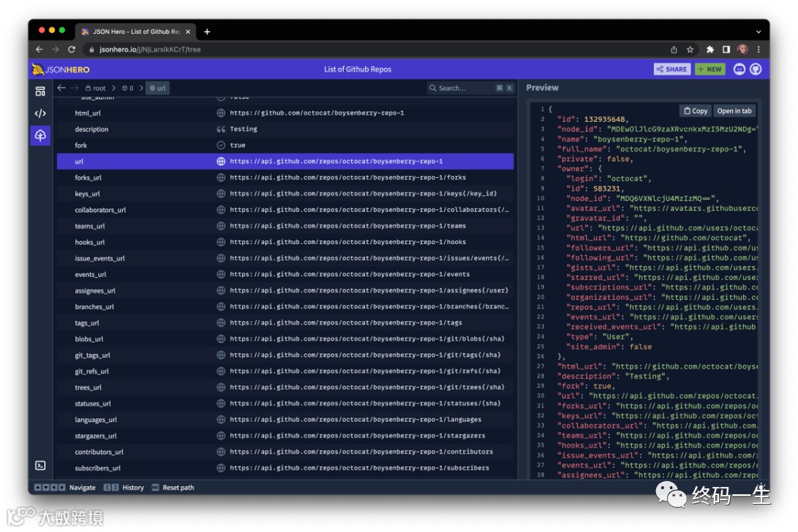Select the tree view sidebar icon
Screen dimensions: 798x532
40,135
